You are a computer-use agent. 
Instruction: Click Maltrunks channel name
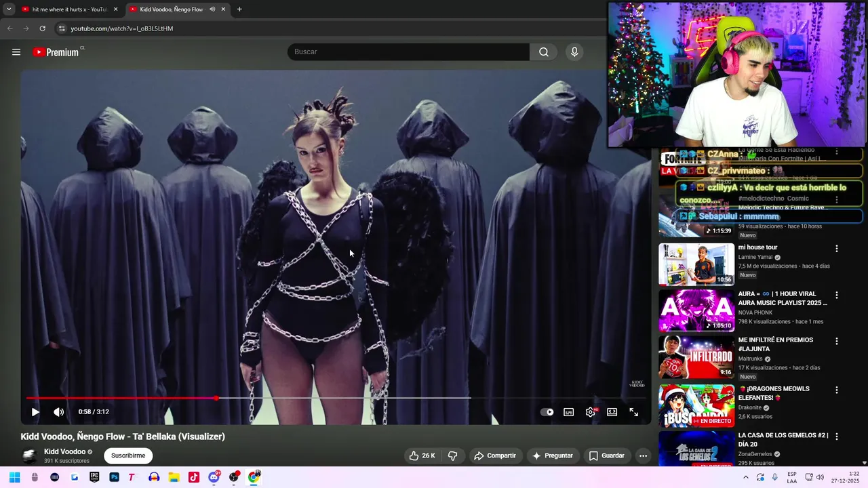click(x=750, y=359)
